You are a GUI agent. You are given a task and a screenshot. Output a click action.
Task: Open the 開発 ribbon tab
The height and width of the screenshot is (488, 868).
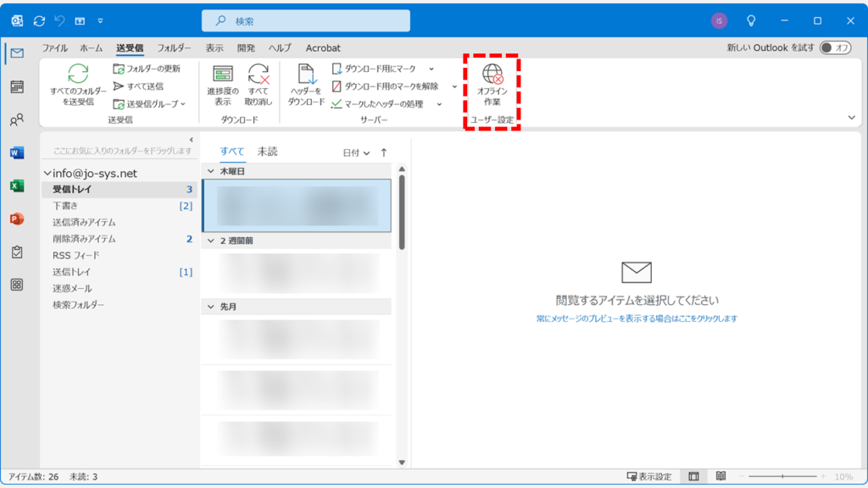[246, 48]
